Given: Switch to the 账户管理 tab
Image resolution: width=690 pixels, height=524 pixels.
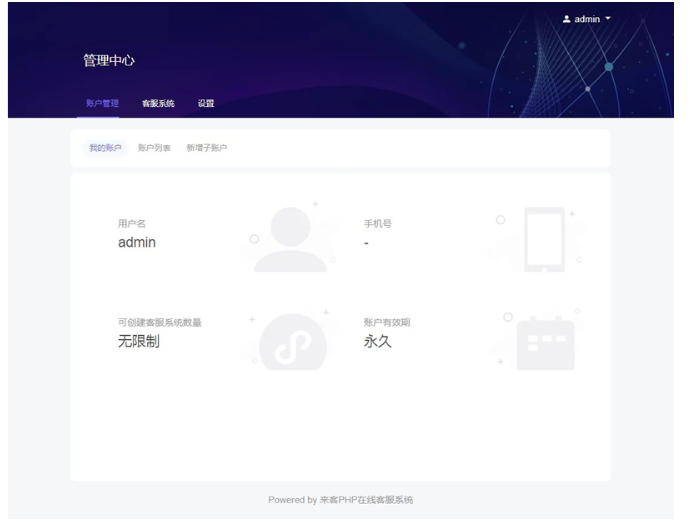Looking at the screenshot, I should pyautogui.click(x=101, y=103).
